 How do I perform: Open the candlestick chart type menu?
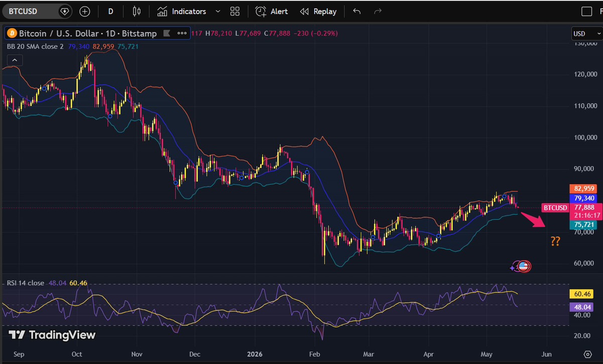pyautogui.click(x=137, y=11)
